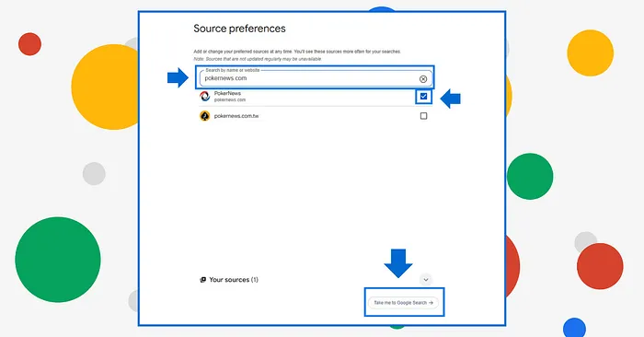
Task: Click 'Take me to Google Search' button
Action: pyautogui.click(x=403, y=303)
